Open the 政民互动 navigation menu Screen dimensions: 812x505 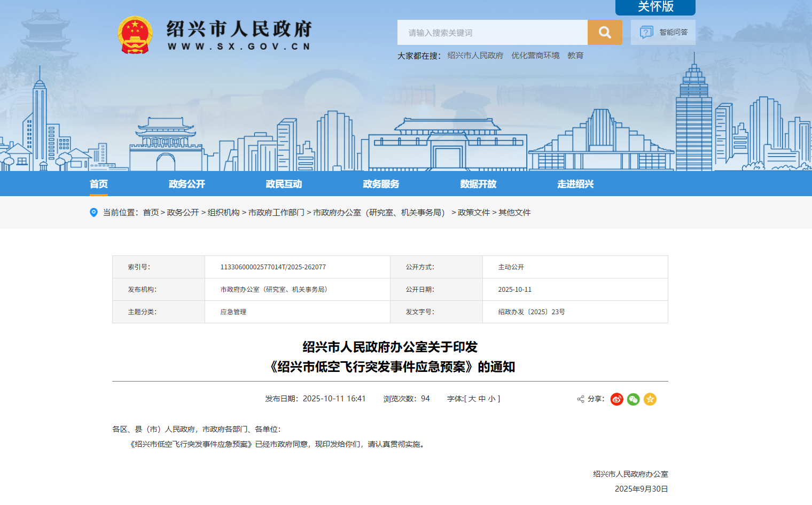[284, 184]
